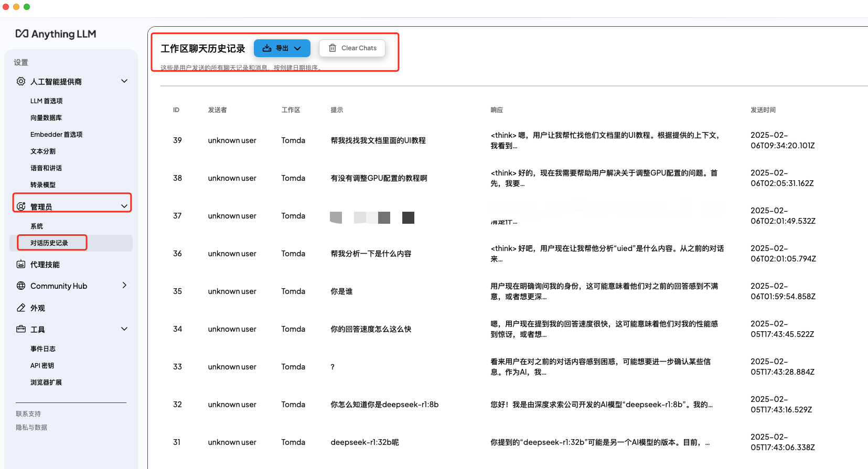Click the macOS green fullscreen button
868x469 pixels.
click(27, 7)
